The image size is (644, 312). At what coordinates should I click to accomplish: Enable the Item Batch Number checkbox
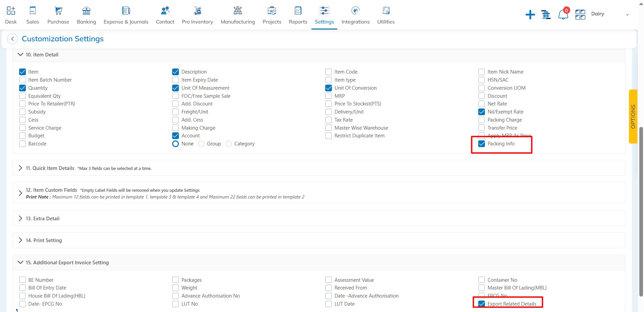click(x=22, y=80)
